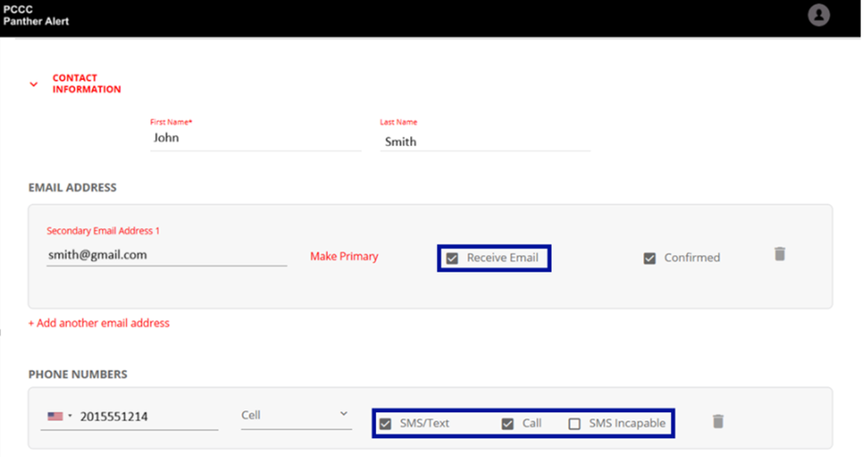Open the US flag country code selector
This screenshot has height=457, width=868.
pos(60,416)
